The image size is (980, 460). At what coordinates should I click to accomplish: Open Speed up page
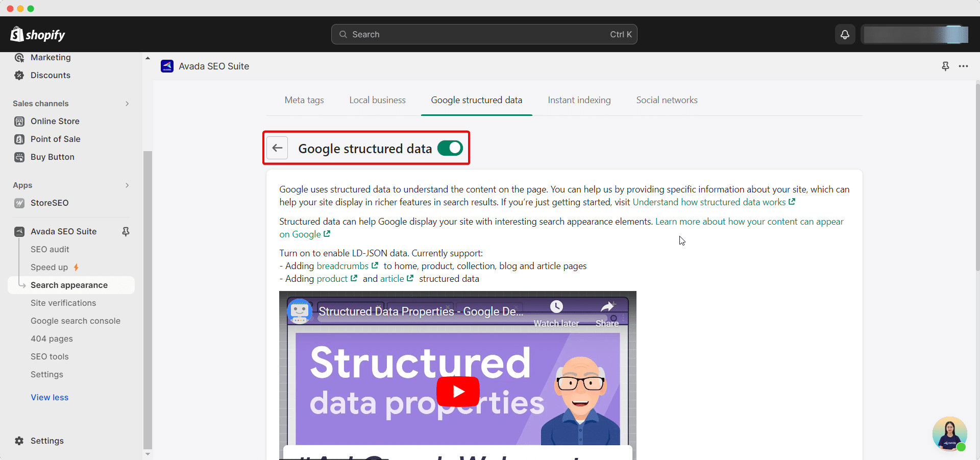click(x=49, y=267)
